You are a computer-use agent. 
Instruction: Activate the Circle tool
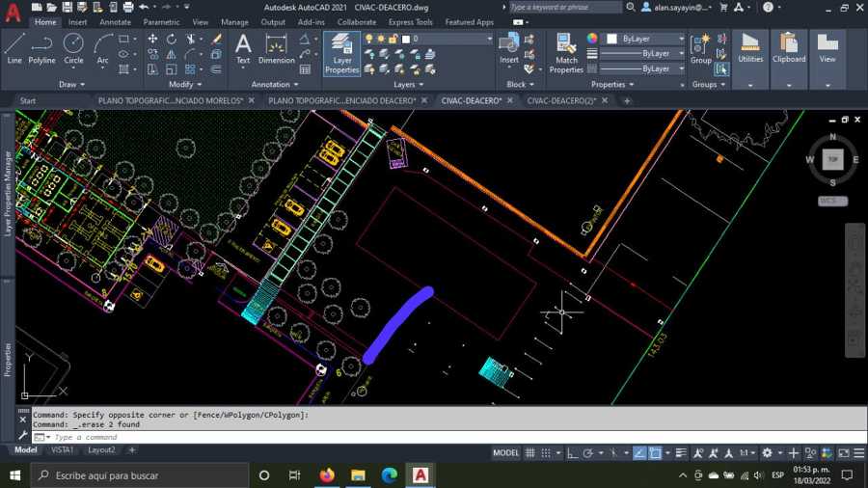coord(73,47)
